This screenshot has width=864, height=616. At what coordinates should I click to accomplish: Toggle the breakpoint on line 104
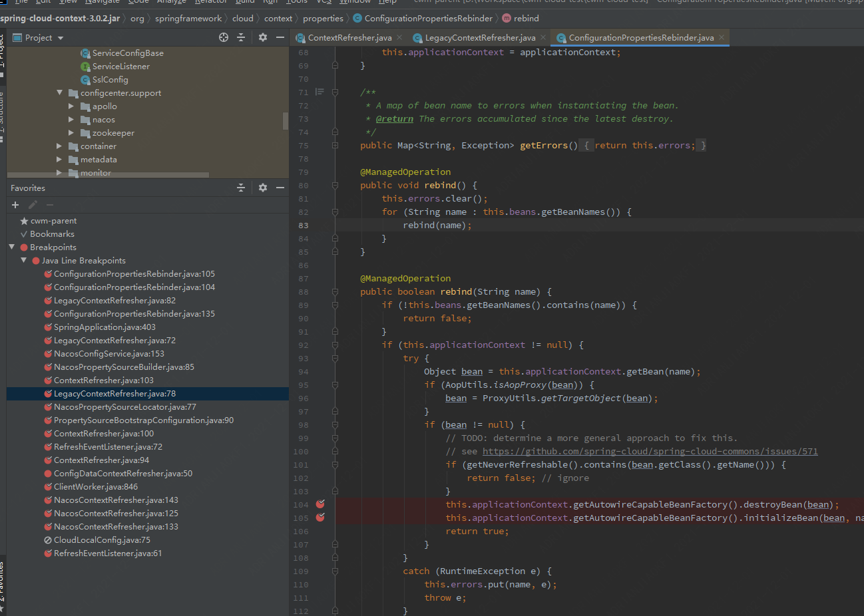pos(320,504)
